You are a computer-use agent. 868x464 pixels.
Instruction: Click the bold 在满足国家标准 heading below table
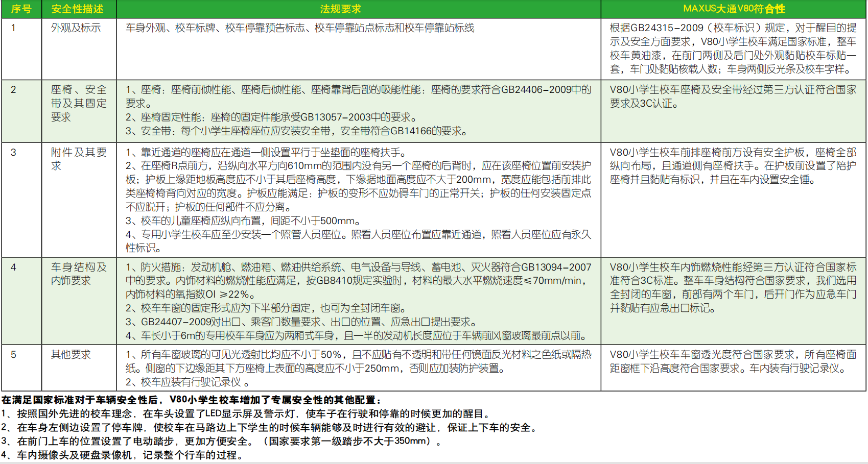point(192,400)
